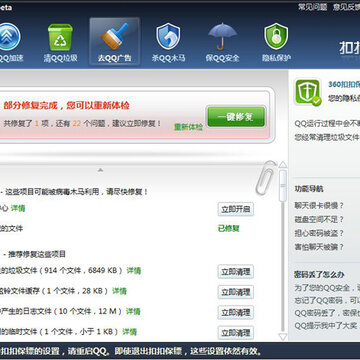
Task: Click the 推荐修复这些项目 section header
Action: tap(37, 254)
